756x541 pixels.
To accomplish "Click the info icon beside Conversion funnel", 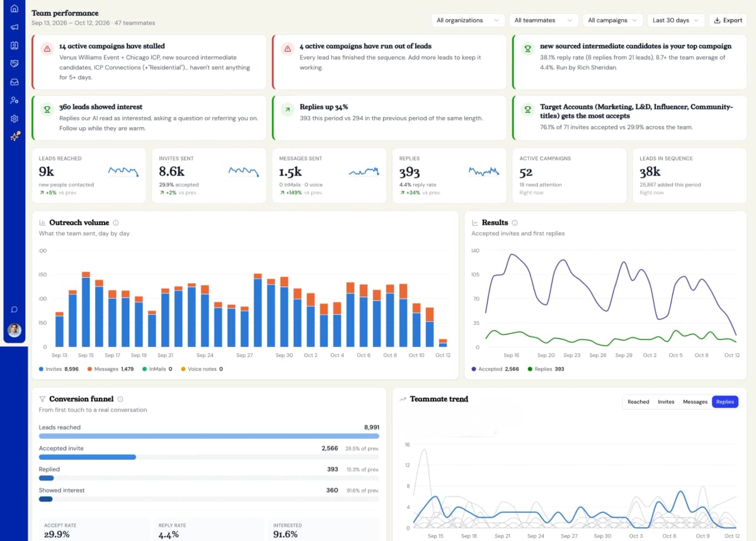I will tap(120, 399).
